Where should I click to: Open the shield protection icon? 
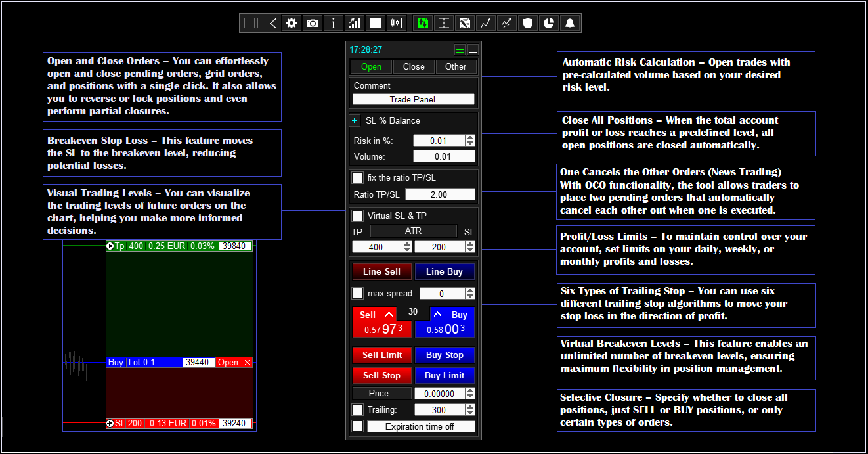click(x=527, y=24)
